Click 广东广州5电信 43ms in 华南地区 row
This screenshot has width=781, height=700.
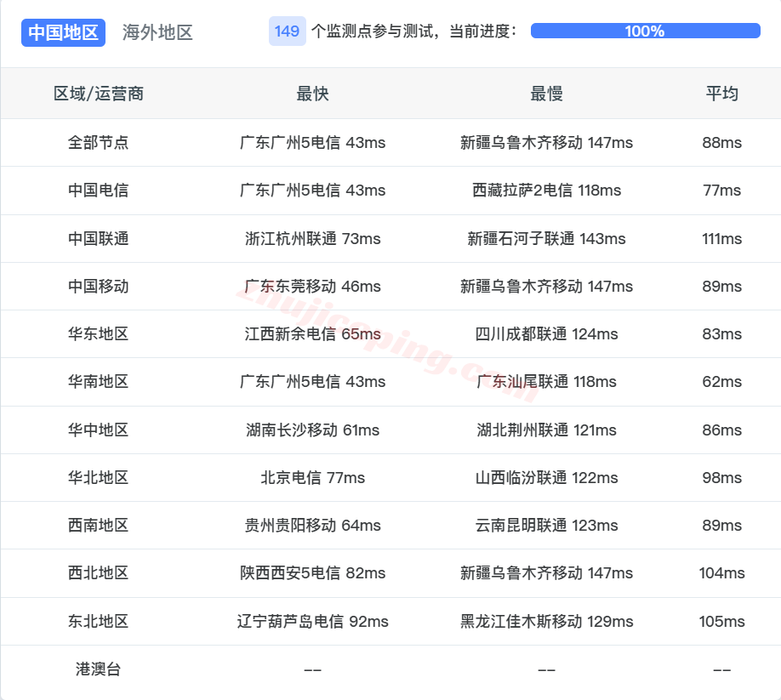312,382
